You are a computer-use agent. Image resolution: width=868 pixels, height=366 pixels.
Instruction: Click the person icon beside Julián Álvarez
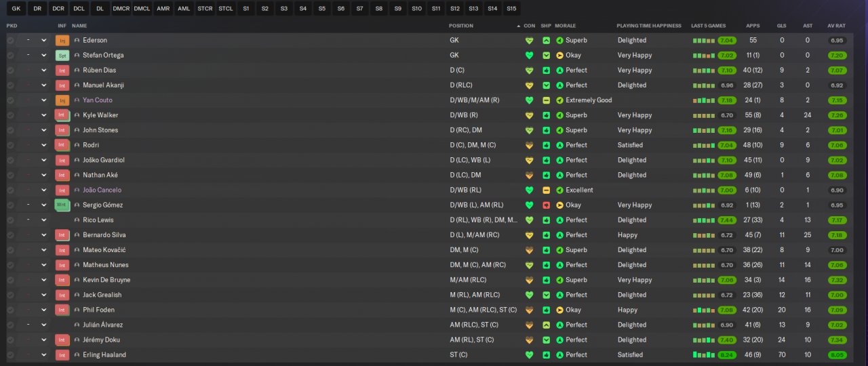(x=77, y=325)
